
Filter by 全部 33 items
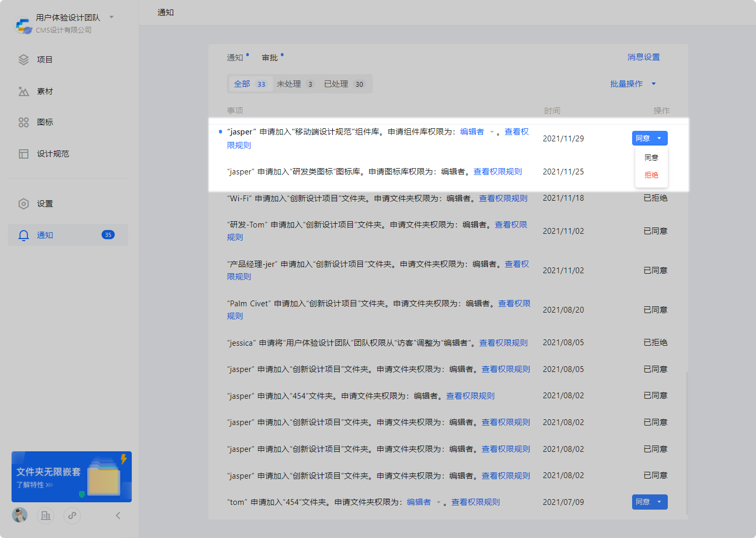pos(250,84)
